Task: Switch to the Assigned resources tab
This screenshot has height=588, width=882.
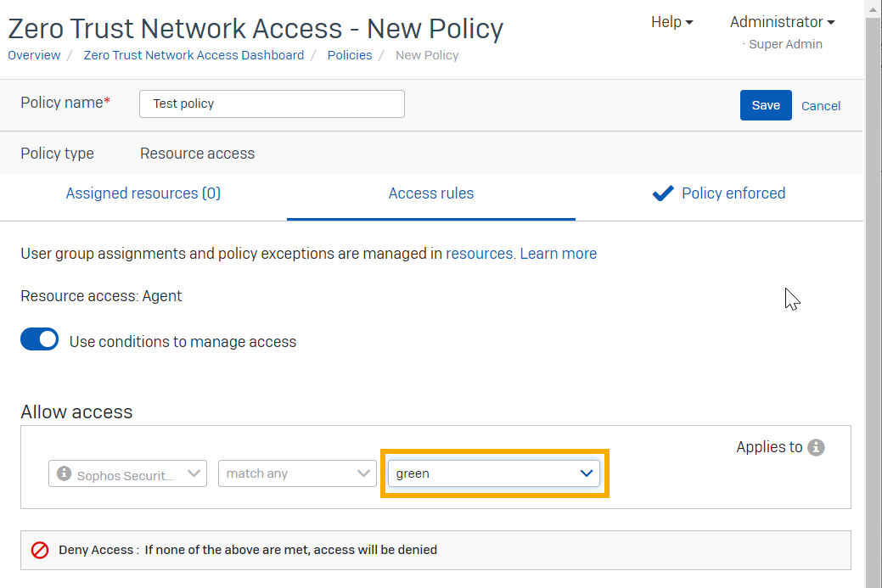Action: pos(143,193)
